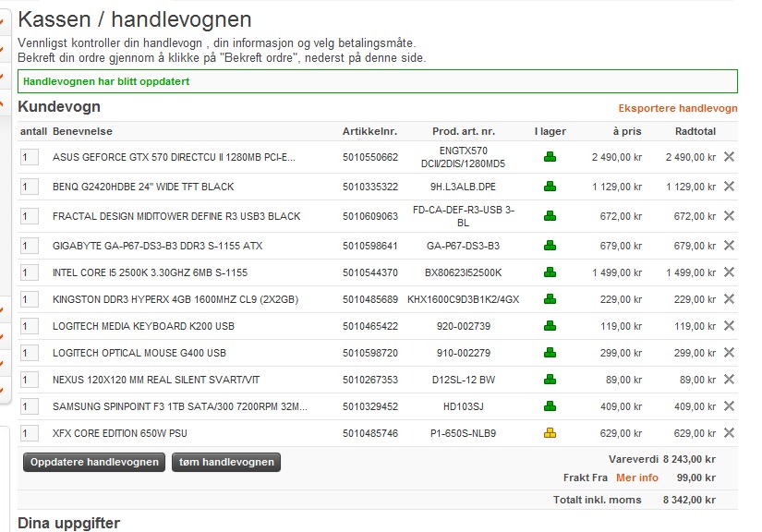Click the stock icon for Fractal Design case
The width and height of the screenshot is (762, 532).
tap(550, 216)
